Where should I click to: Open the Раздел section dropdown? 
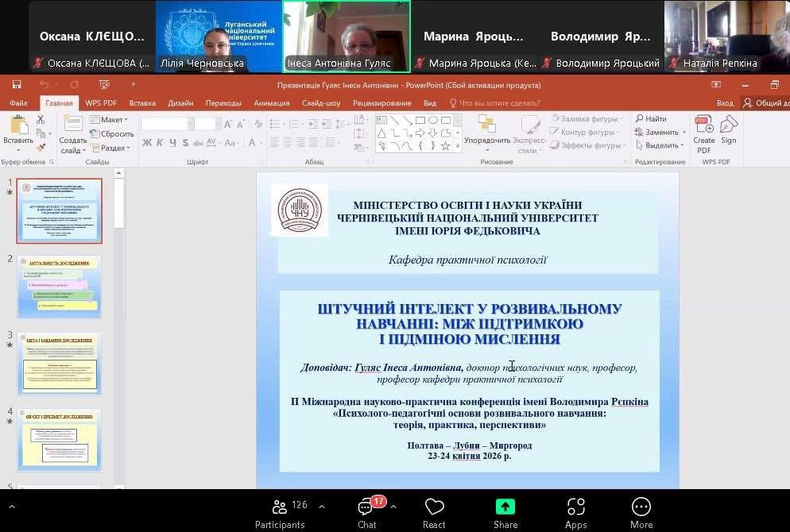[x=110, y=148]
